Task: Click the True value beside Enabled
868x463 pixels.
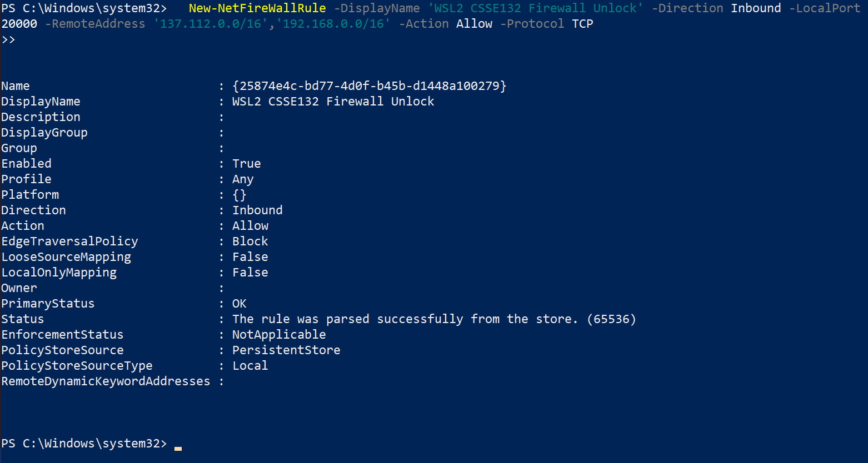Action: (246, 164)
